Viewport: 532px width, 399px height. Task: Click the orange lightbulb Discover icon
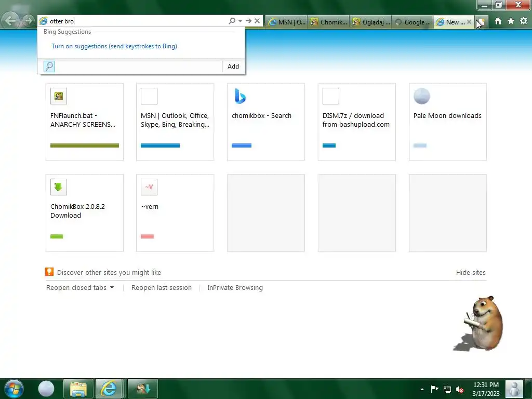click(x=49, y=272)
